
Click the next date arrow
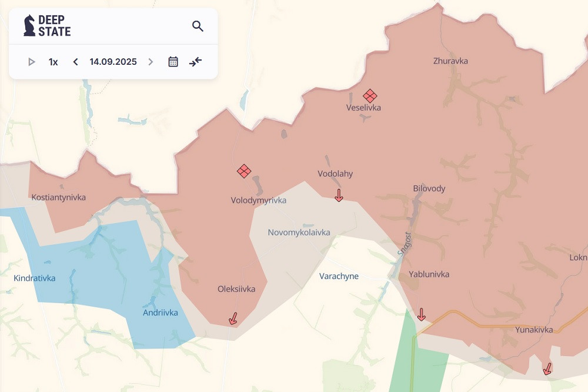(151, 62)
